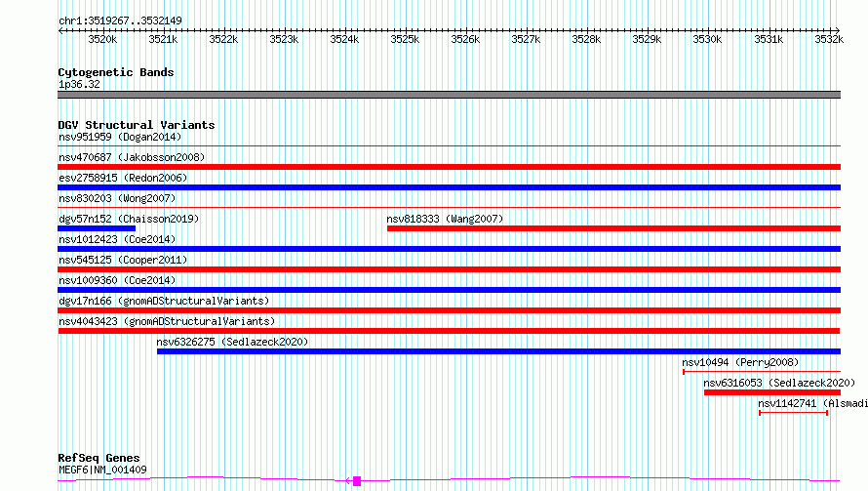Screen dimensions: 868x491
Task: Click the 3524k ruler position
Action: click(x=344, y=39)
